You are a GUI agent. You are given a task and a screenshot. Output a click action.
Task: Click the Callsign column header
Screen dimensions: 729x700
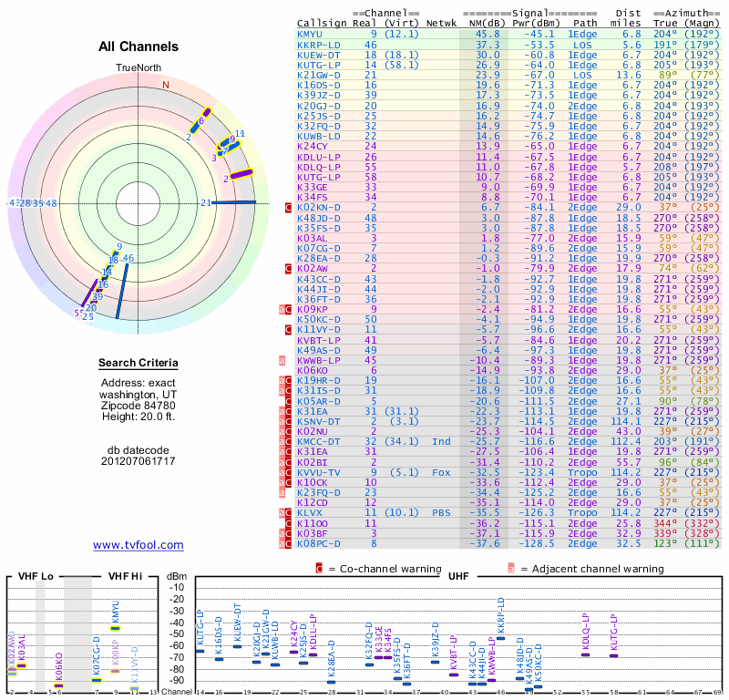[321, 24]
